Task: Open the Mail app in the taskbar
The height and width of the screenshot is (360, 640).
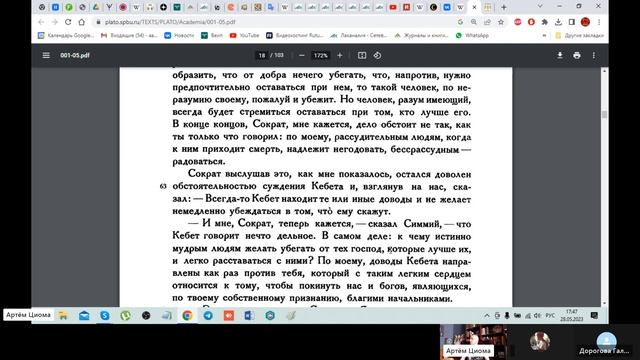Action: click(x=84, y=315)
